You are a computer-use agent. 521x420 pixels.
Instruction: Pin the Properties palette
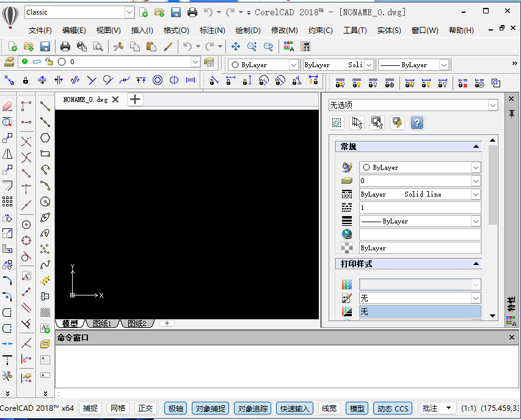512,114
